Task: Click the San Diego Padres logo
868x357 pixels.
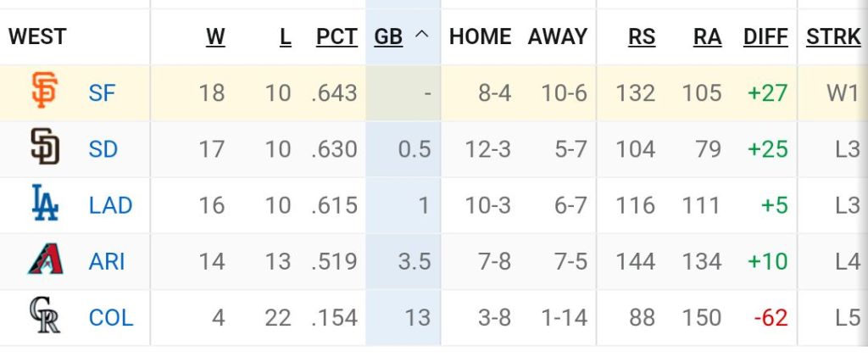Action: point(43,148)
